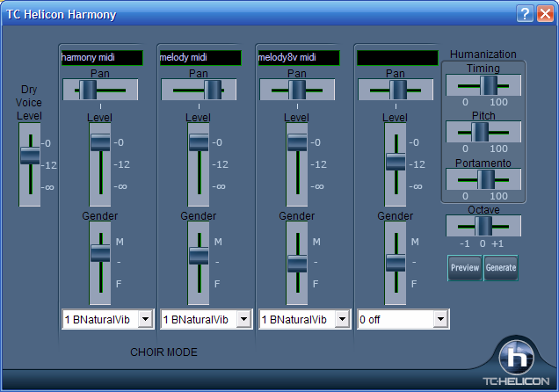Click the Dry Voice Level slider handle
This screenshot has width=559, height=392.
pos(30,156)
